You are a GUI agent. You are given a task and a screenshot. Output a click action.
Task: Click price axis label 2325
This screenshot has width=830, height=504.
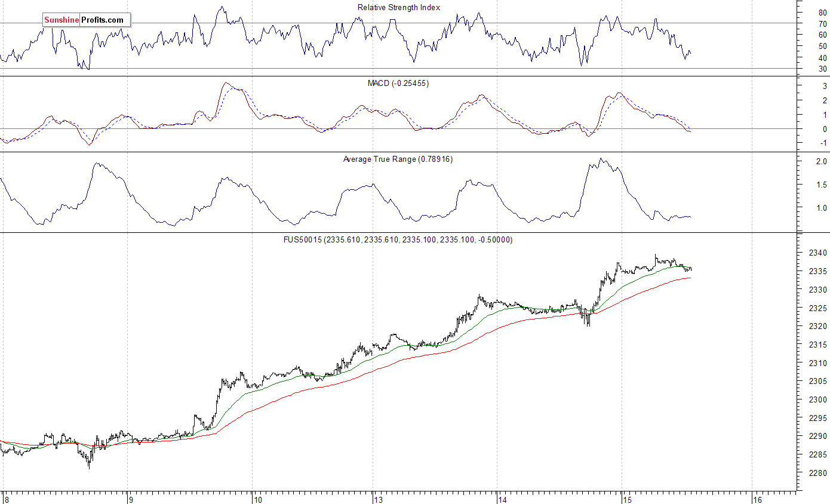click(x=818, y=308)
